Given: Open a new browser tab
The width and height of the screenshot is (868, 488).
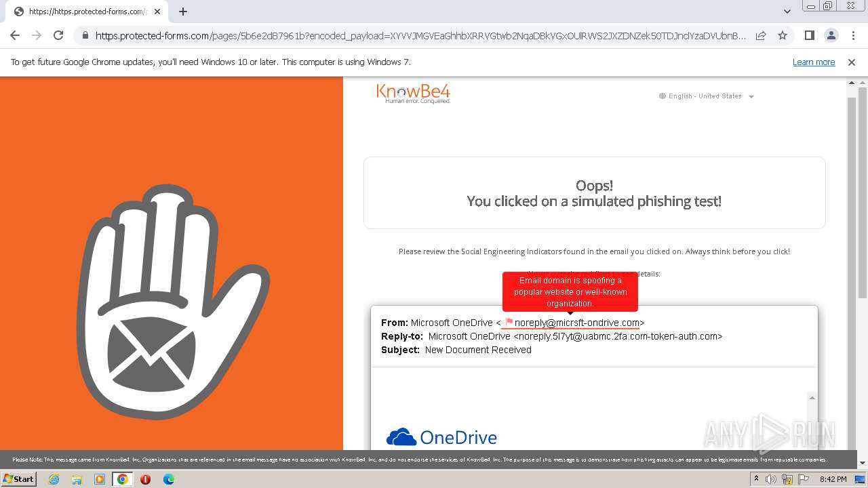Looking at the screenshot, I should tap(183, 12).
